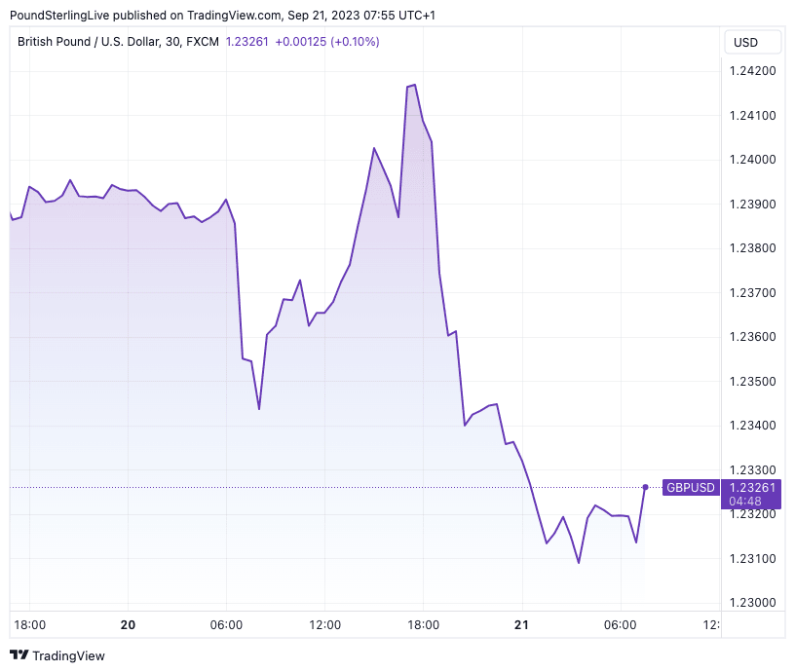Click the +0.00125 (+0.10%) change value
The height and width of the screenshot is (672, 795).
327,42
